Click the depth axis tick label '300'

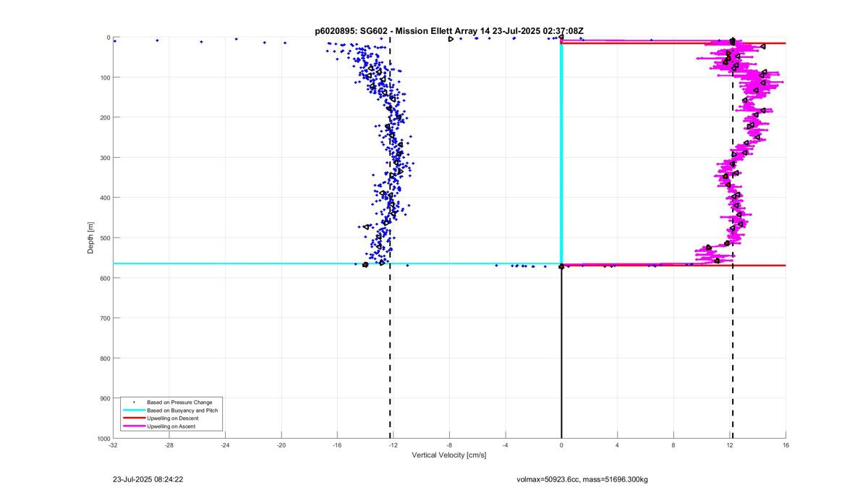tap(105, 158)
